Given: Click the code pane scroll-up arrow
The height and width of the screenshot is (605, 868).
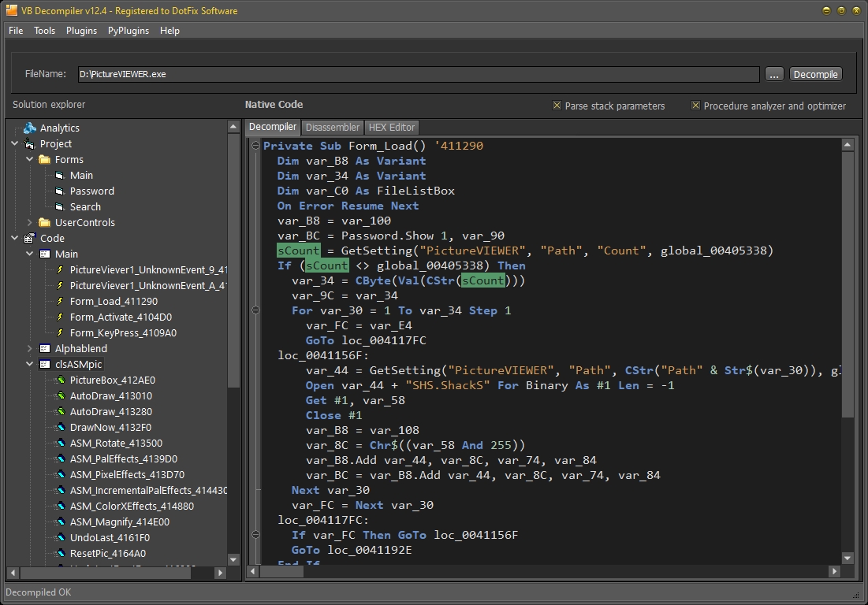Looking at the screenshot, I should point(848,145).
